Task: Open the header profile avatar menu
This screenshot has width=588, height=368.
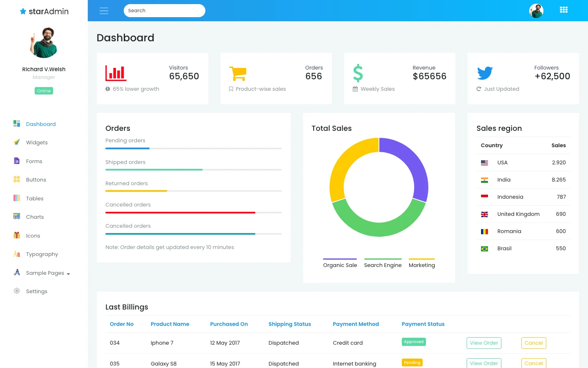Action: (x=536, y=11)
